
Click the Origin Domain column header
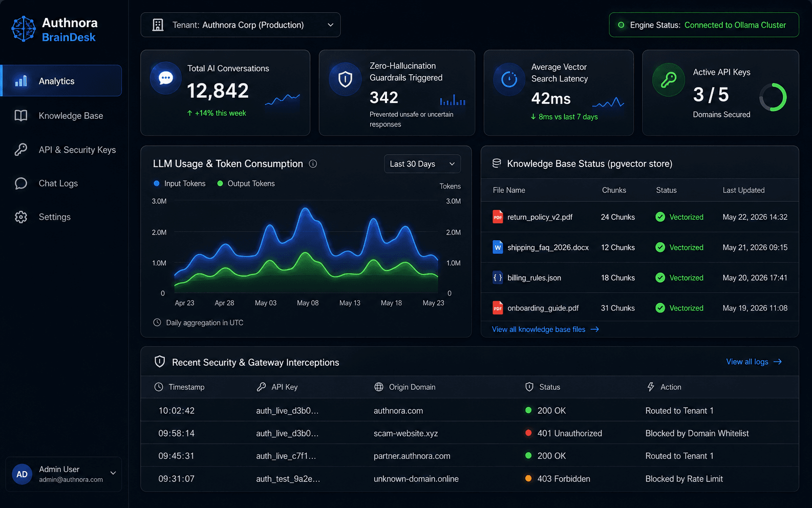point(412,387)
